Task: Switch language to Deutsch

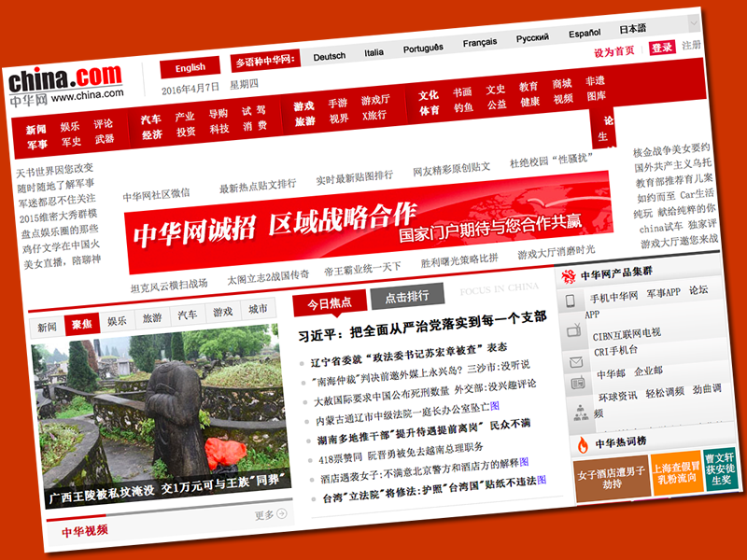Action: 330,56
